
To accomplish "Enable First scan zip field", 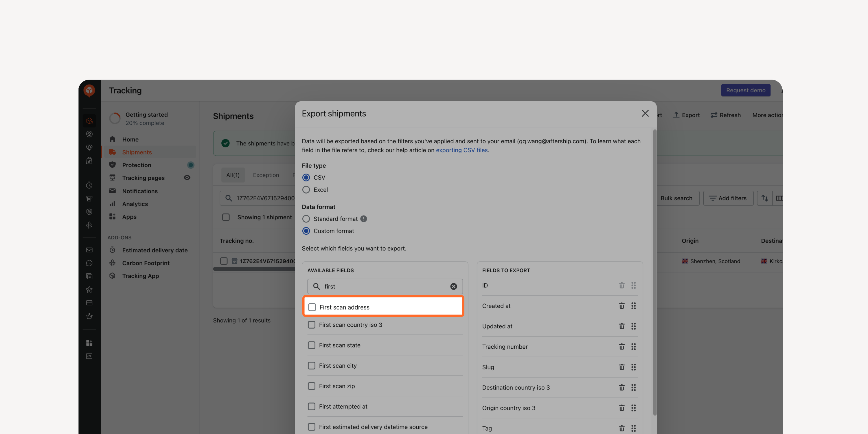I will click(311, 386).
